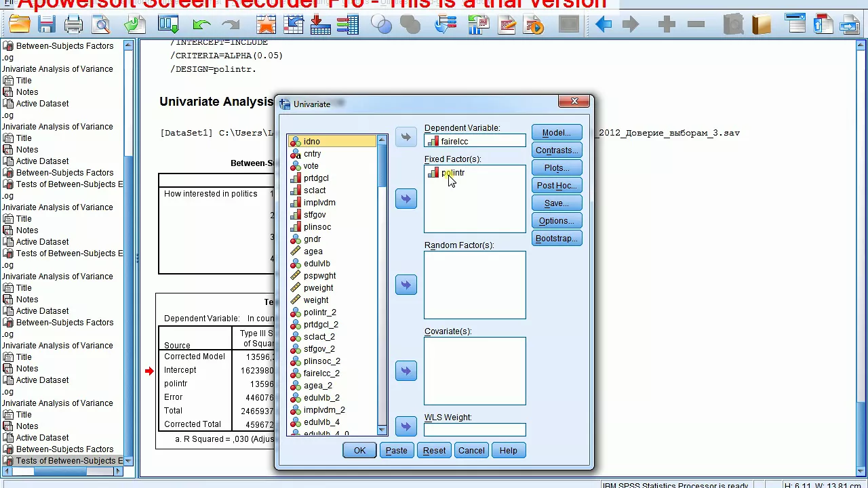The width and height of the screenshot is (868, 488).
Task: Cancel the Univariate dialog
Action: 471,451
